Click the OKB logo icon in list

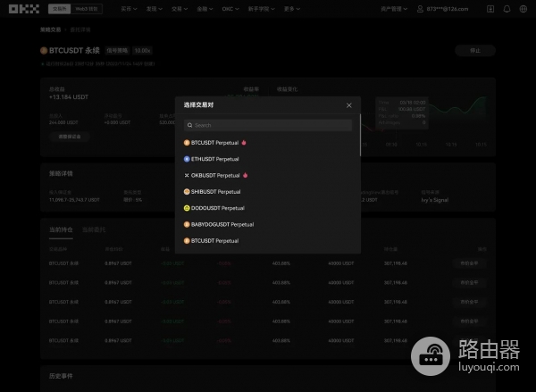click(x=187, y=175)
